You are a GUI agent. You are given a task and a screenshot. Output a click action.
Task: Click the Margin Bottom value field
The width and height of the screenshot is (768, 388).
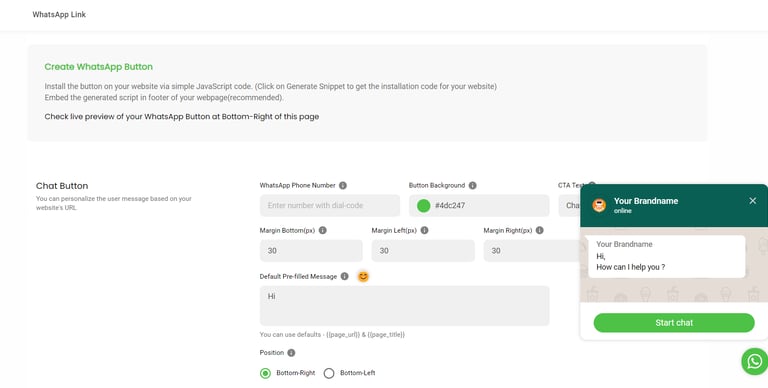[311, 251]
